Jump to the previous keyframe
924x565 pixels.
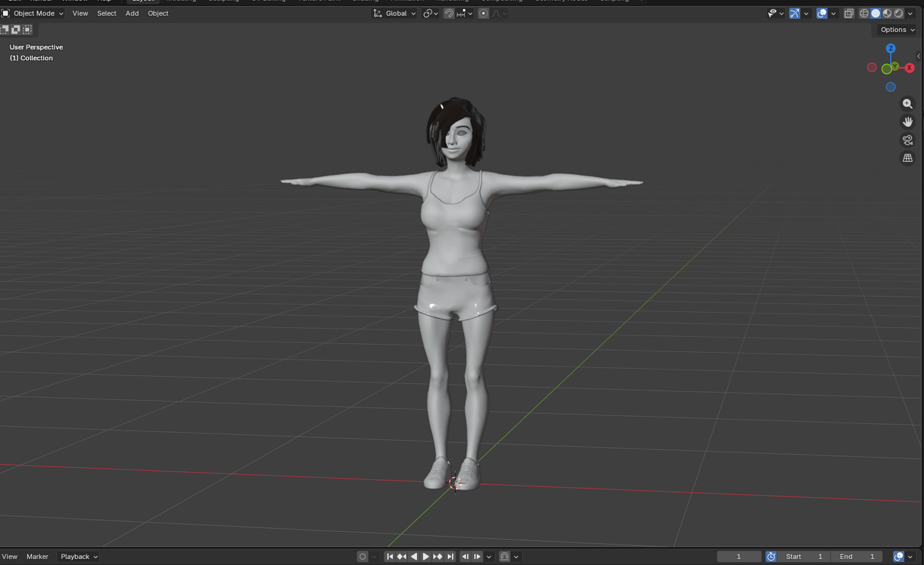point(402,556)
